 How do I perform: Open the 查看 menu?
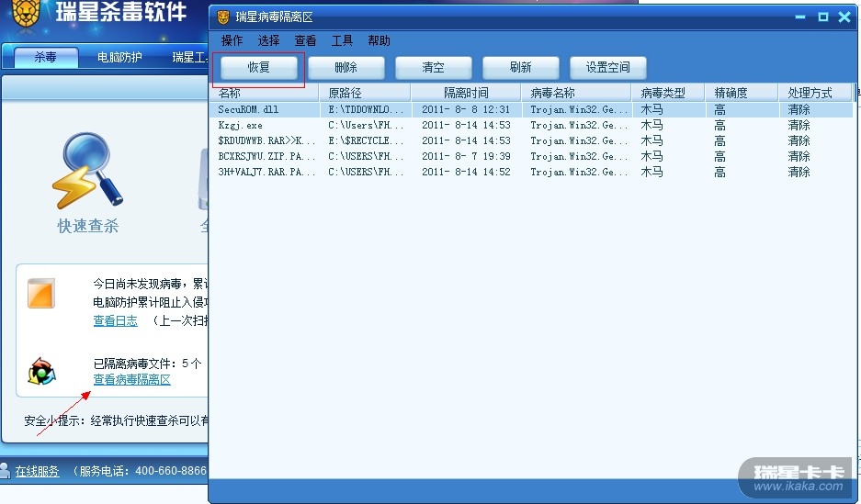pyautogui.click(x=305, y=40)
